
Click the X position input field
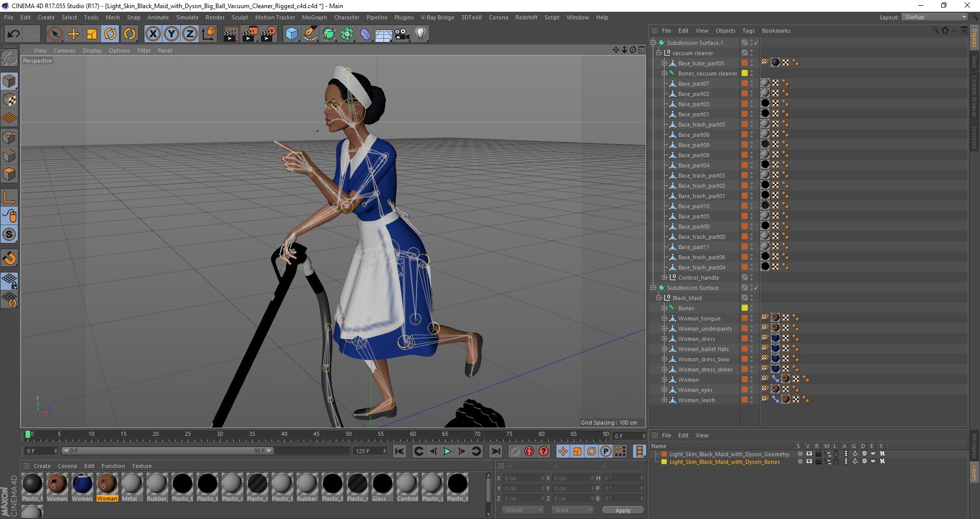[x=523, y=478]
